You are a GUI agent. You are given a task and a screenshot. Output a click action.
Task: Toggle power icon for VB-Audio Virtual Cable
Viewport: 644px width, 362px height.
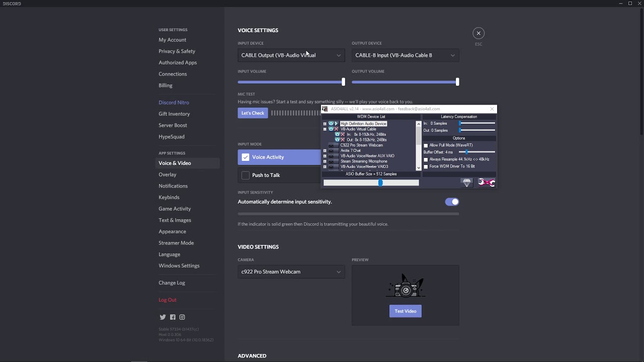[331, 129]
